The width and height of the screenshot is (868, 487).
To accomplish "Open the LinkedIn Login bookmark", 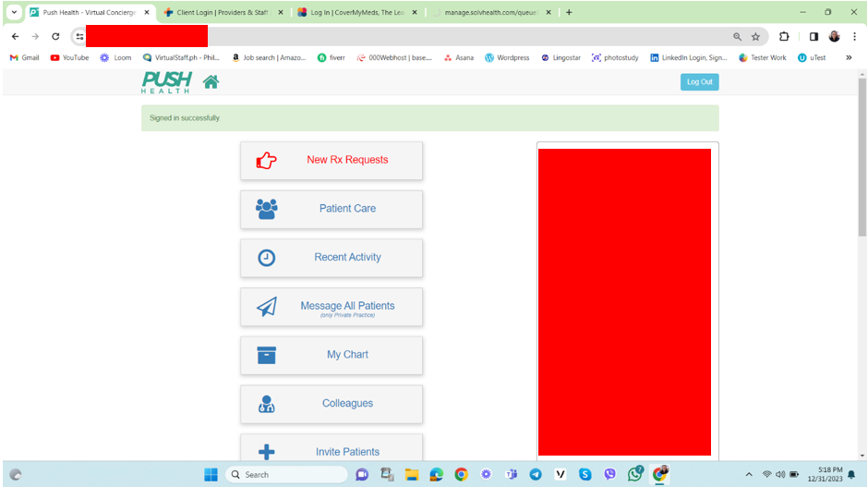I will pos(688,57).
